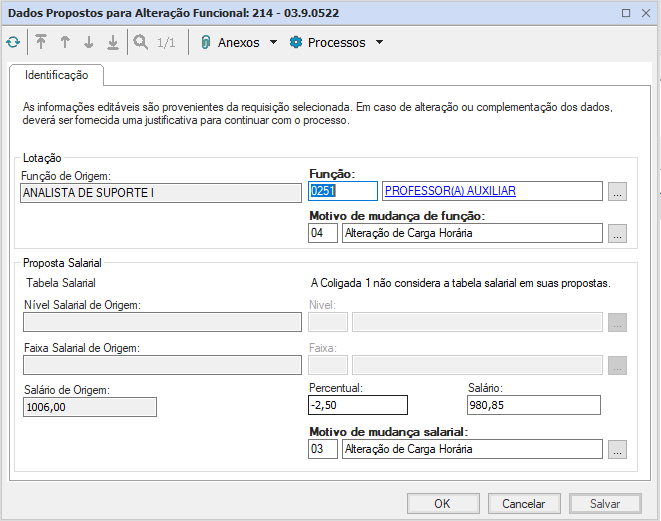Expand the Anexos dropdown arrow
The height and width of the screenshot is (521, 661).
pos(273,43)
